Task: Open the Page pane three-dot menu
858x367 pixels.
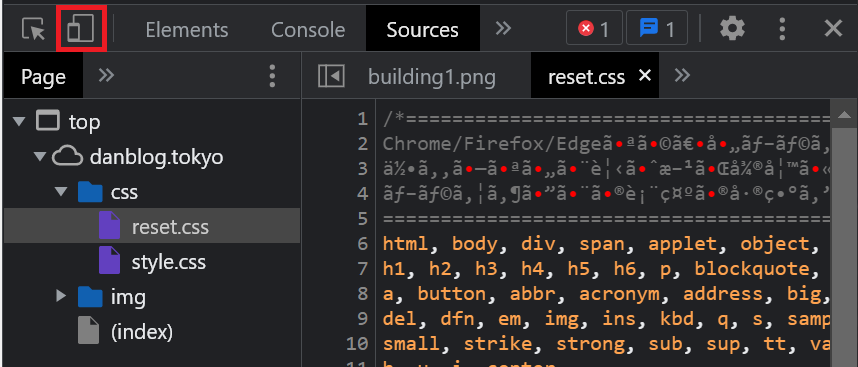Action: pos(273,77)
